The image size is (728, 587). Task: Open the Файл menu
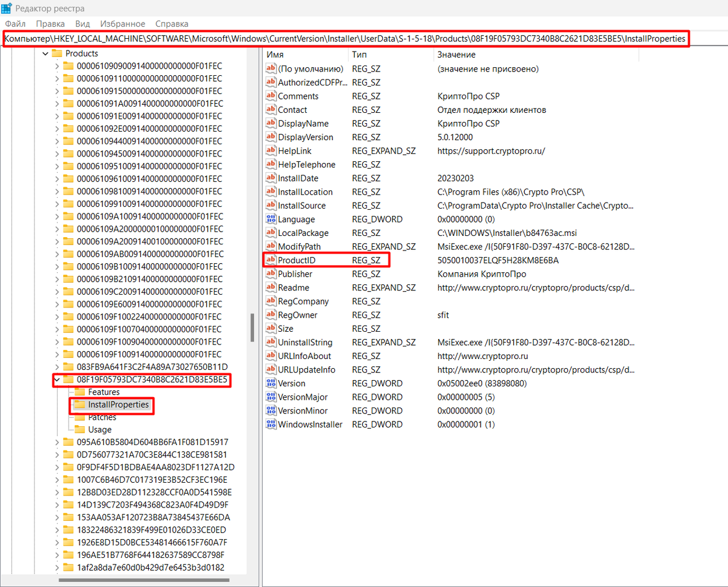coord(15,24)
